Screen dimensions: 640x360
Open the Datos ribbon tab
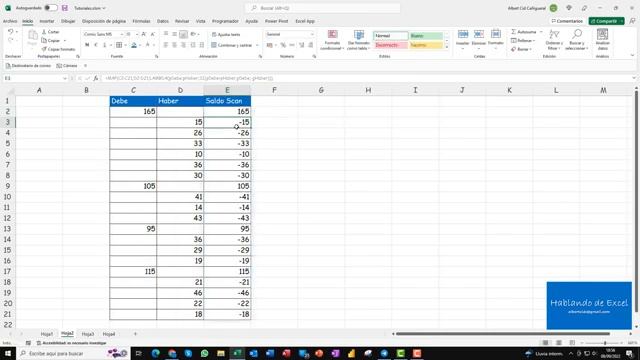point(163,21)
